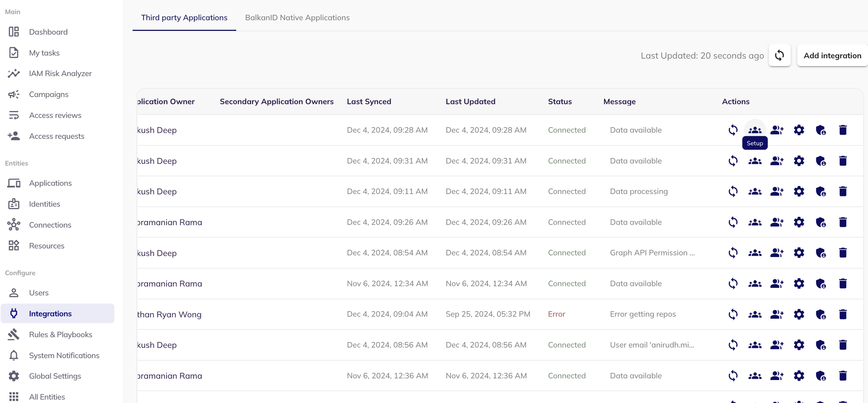Delete the integration with User email message
This screenshot has width=868, height=403.
point(843,345)
